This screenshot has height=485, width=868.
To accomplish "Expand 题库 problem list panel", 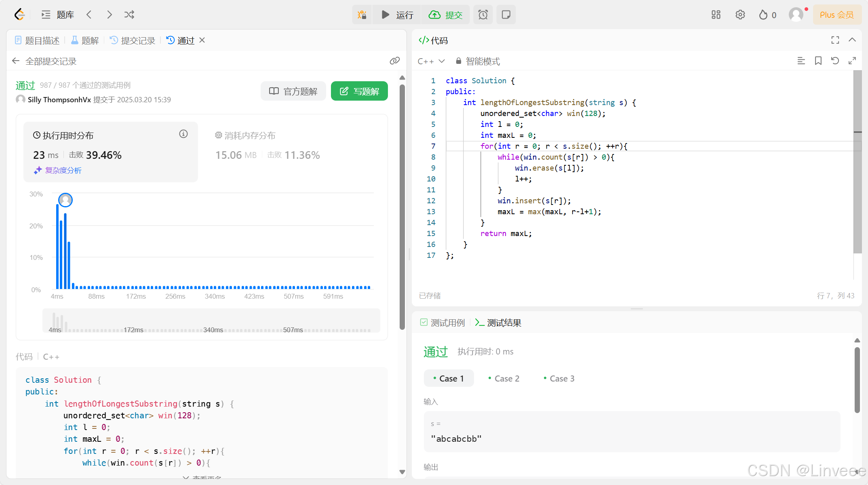I will 57,15.
